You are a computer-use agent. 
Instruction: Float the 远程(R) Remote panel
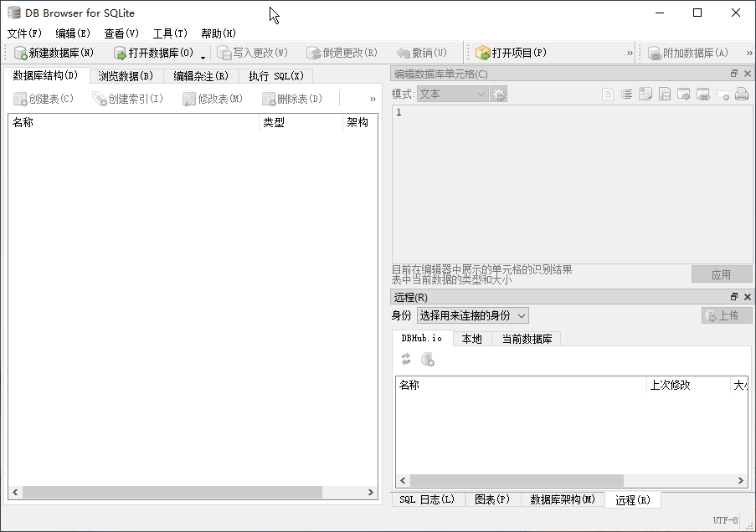point(734,296)
